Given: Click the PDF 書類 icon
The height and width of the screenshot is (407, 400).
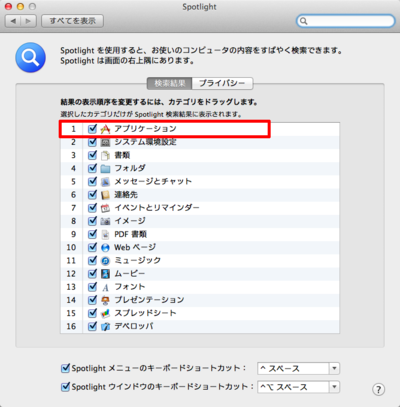Looking at the screenshot, I should 105,234.
